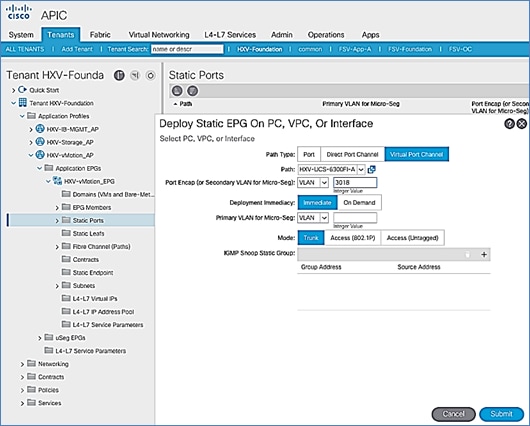The image size is (530, 426).
Task: Open the System tab
Action: [x=21, y=34]
